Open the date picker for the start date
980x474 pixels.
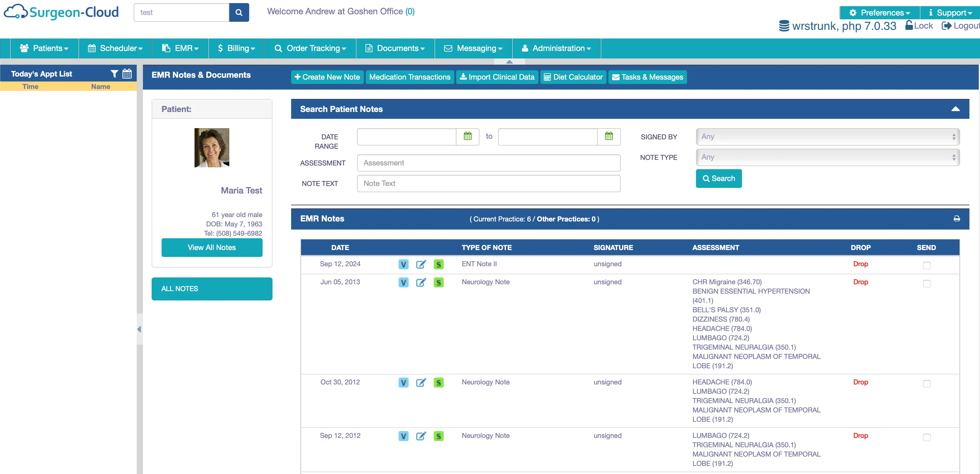468,136
